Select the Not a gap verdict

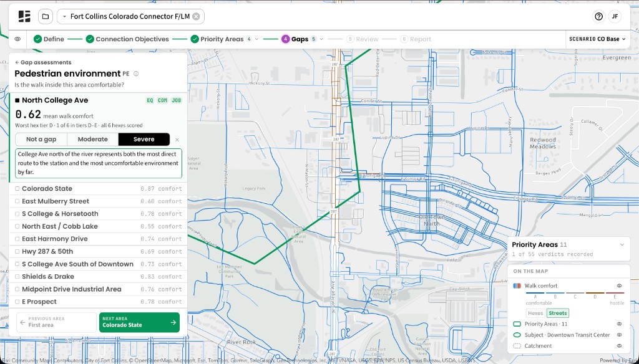(41, 139)
